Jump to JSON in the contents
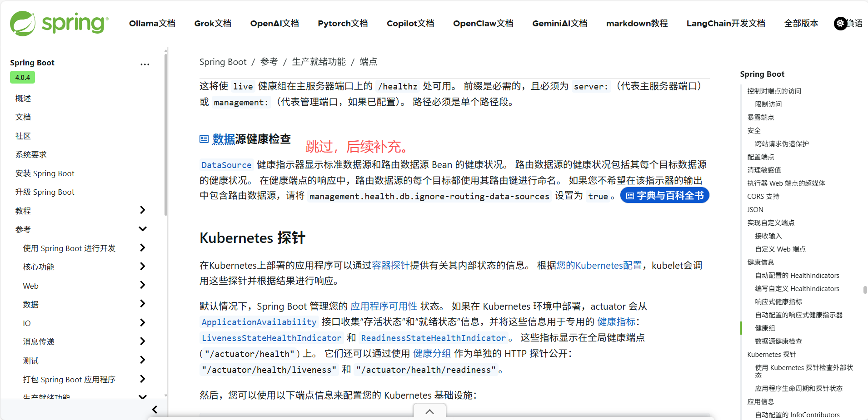This screenshot has height=420, width=868. tap(755, 209)
